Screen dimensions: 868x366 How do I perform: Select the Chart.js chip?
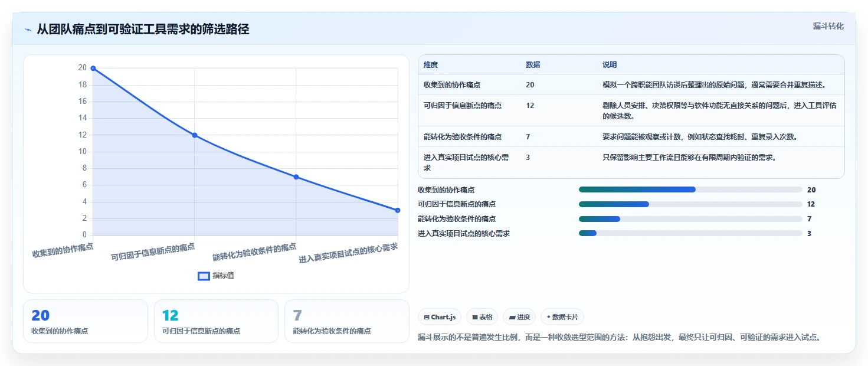pyautogui.click(x=440, y=317)
